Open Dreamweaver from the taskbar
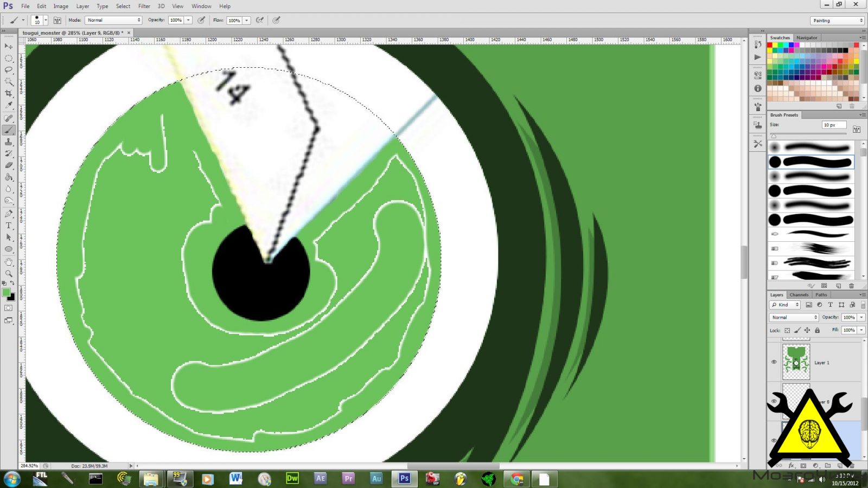 coord(292,478)
